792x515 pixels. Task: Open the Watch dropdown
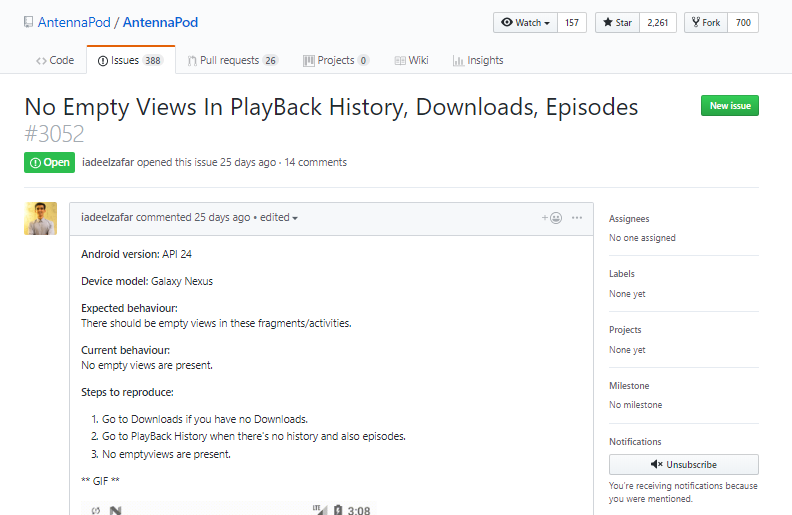[525, 23]
